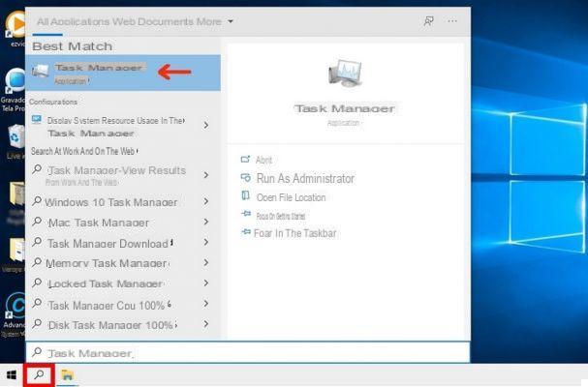Click search icon beside Task Manager Download
The width and height of the screenshot is (588, 387).
(x=37, y=242)
